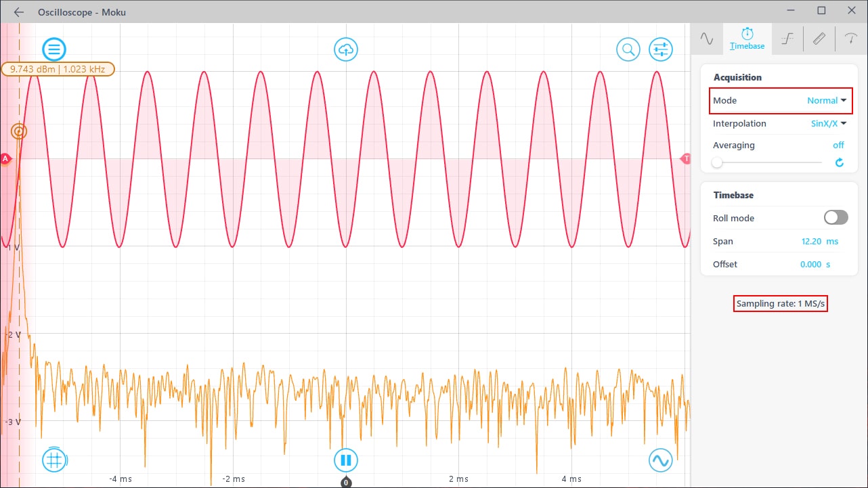Switch to the Timebase tab

(x=747, y=39)
